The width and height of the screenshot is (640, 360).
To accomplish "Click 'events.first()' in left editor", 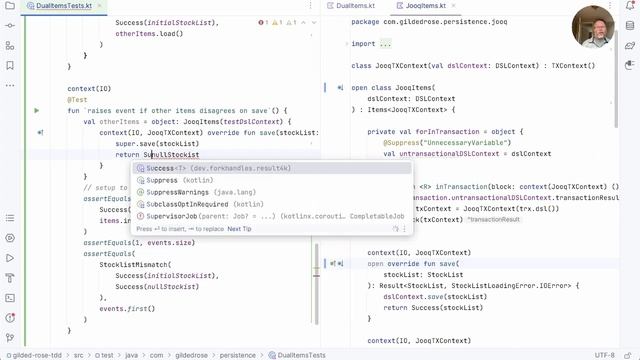I will (127, 309).
